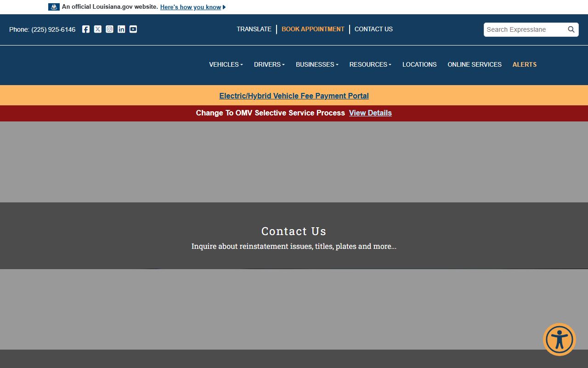The width and height of the screenshot is (588, 368).
Task: Click Contact Us in the top bar
Action: coord(373,29)
